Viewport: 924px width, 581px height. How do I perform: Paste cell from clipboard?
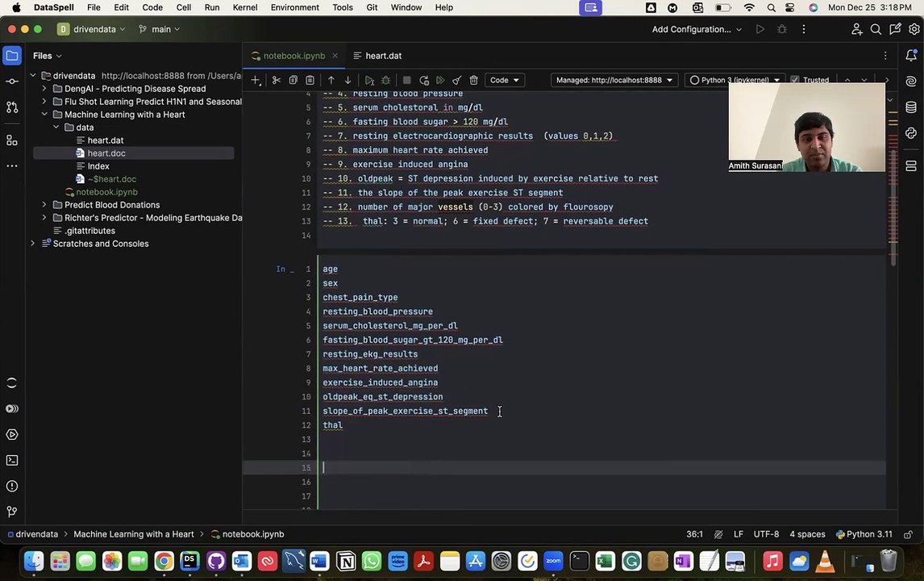(x=310, y=80)
